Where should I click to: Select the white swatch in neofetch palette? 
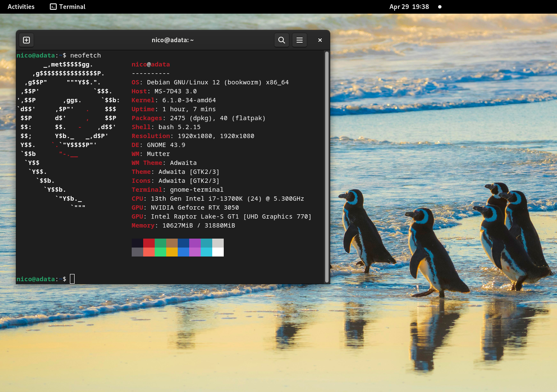(x=218, y=252)
